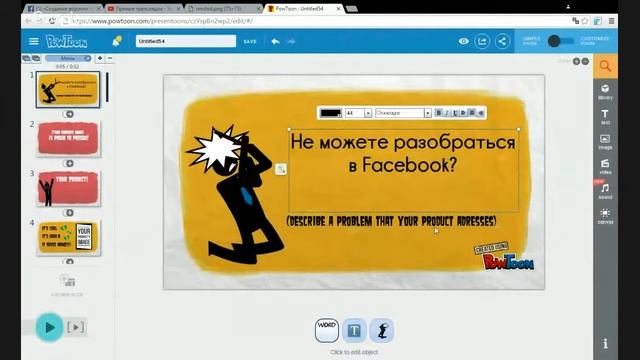Viewport: 640px width, 360px height.
Task: Click the presentation title field Untitled54
Action: tap(186, 41)
